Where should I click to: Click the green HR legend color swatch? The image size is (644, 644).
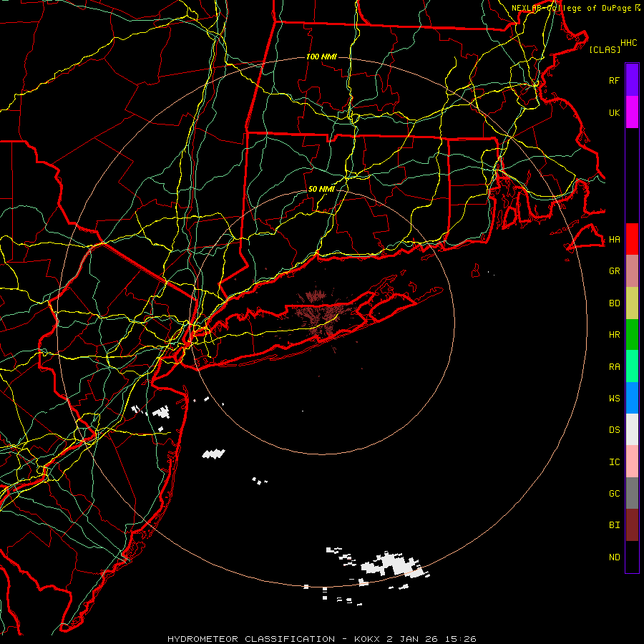click(x=632, y=335)
